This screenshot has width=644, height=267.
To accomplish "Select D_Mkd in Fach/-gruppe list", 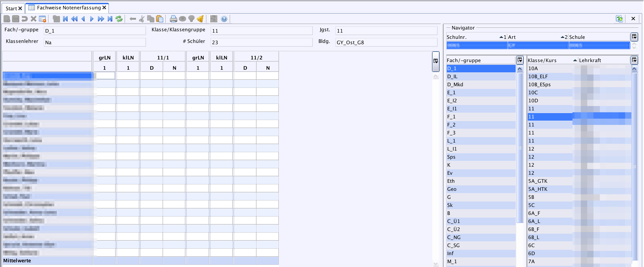I will [481, 84].
